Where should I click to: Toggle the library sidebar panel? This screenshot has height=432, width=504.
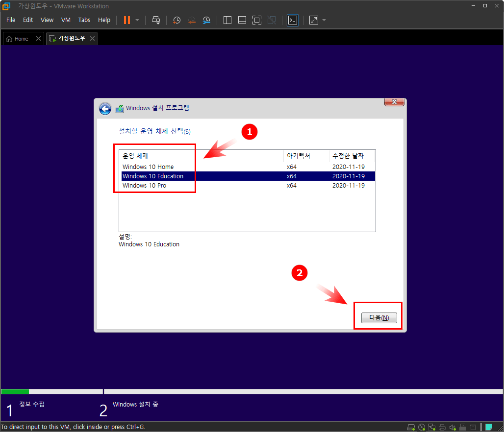click(x=227, y=20)
